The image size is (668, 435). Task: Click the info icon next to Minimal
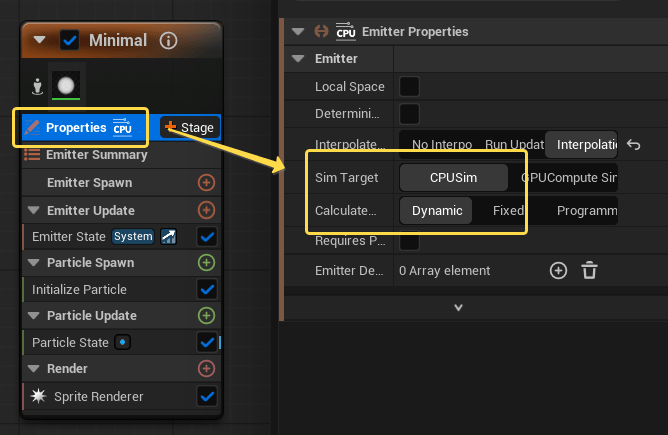click(168, 41)
